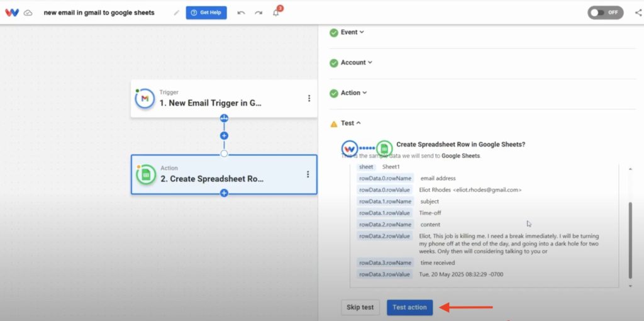Expand the Action section
The width and height of the screenshot is (644, 321).
coord(353,93)
